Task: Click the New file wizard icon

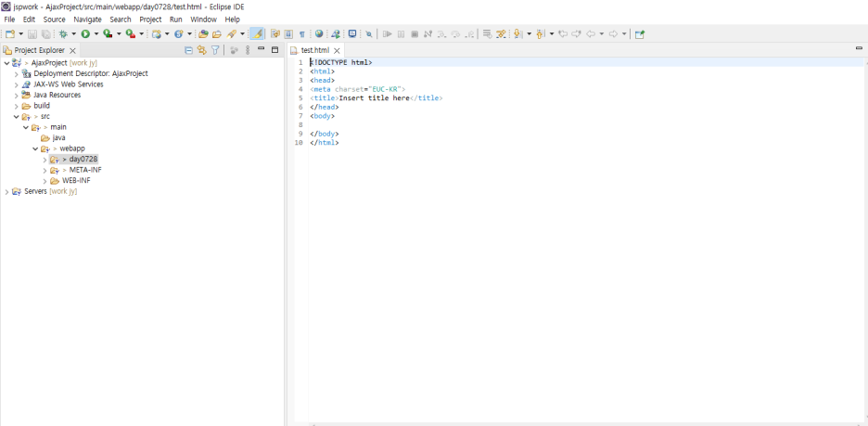Action: [x=10, y=33]
